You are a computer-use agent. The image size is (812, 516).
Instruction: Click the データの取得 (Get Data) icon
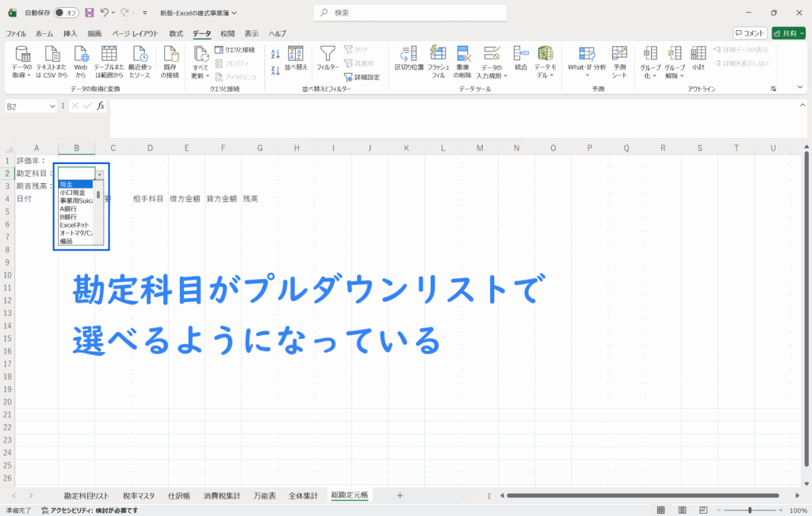coord(22,55)
